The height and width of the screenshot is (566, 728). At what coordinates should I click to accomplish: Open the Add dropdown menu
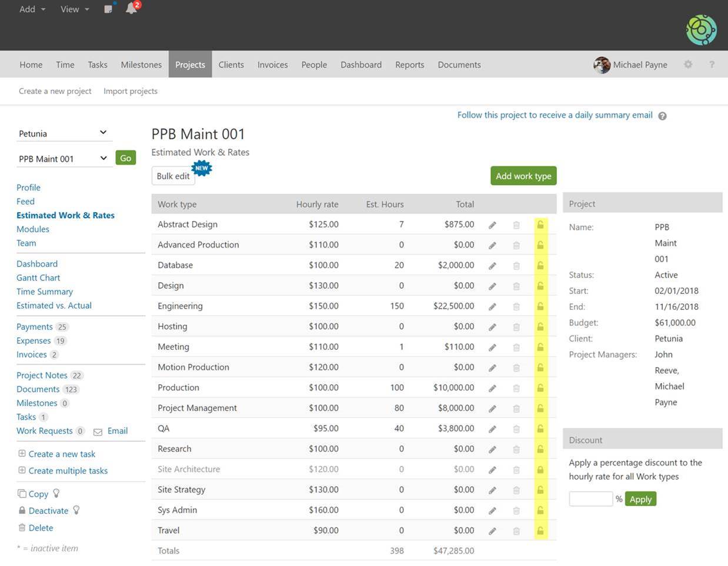tap(32, 9)
